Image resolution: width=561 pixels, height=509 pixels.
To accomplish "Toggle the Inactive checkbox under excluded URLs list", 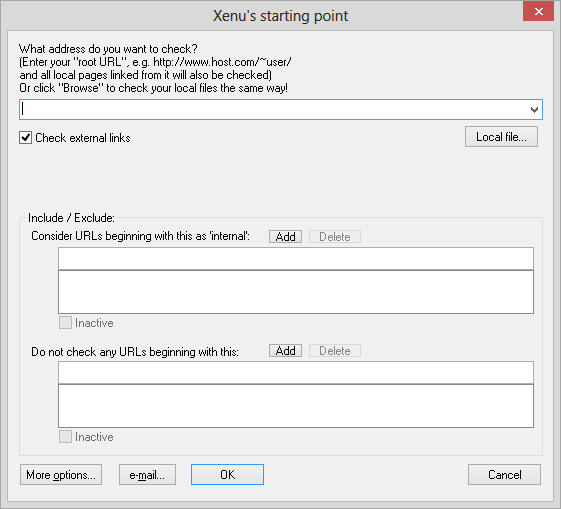I will [x=65, y=437].
